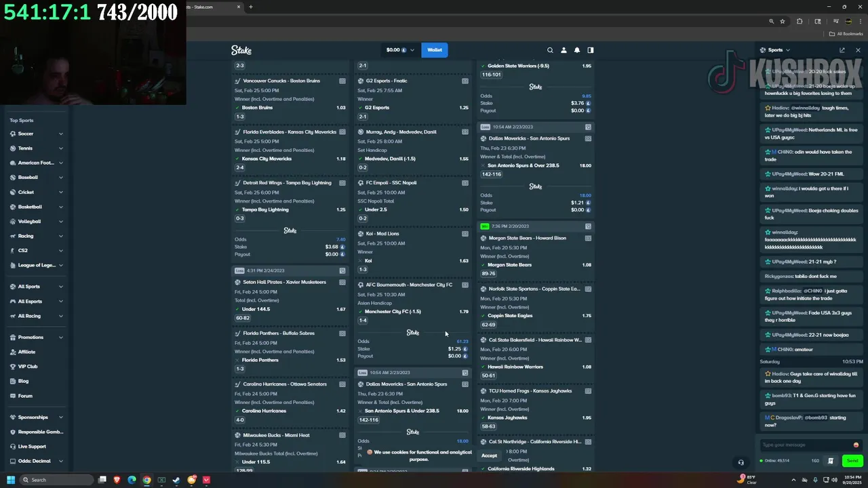
Task: Expand the American Football menu
Action: click(60, 163)
